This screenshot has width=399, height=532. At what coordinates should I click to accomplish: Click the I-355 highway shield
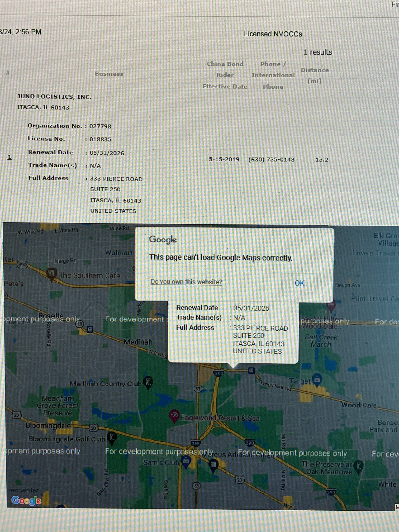point(195,443)
